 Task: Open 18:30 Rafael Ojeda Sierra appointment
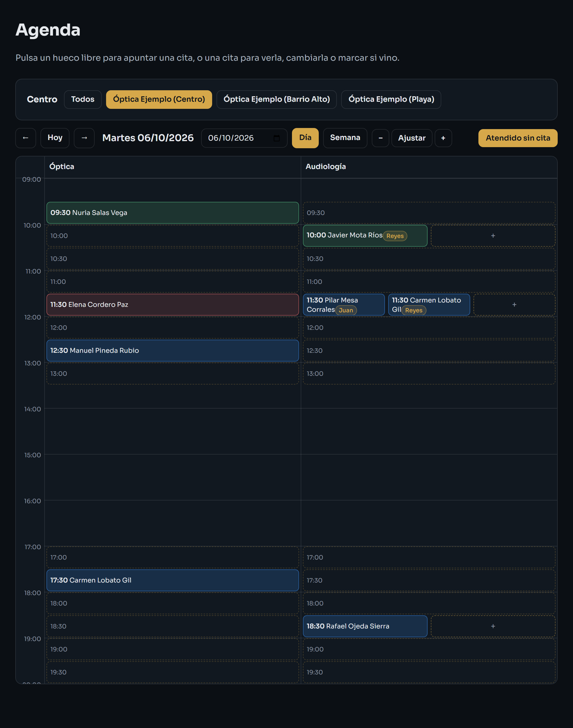click(365, 626)
